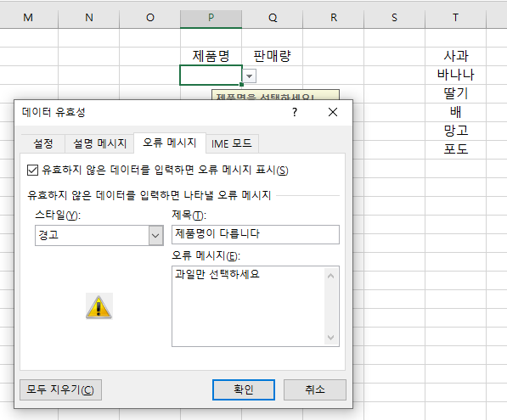
Task: Click the 포도 cell
Action: pyautogui.click(x=455, y=149)
